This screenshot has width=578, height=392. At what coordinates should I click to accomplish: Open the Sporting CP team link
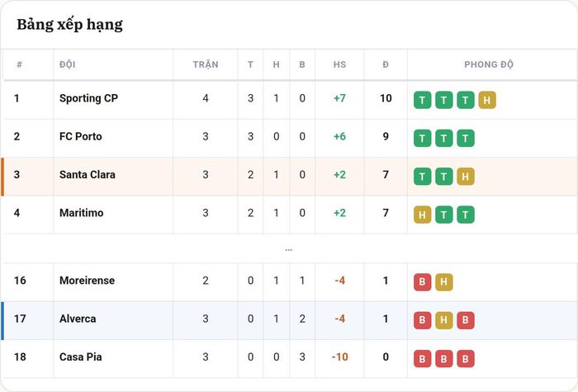[88, 98]
